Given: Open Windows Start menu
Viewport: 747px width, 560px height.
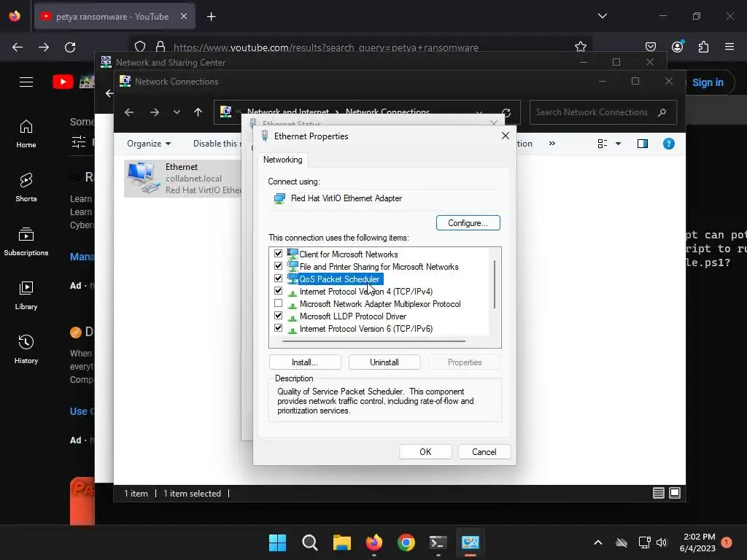Looking at the screenshot, I should click(278, 542).
